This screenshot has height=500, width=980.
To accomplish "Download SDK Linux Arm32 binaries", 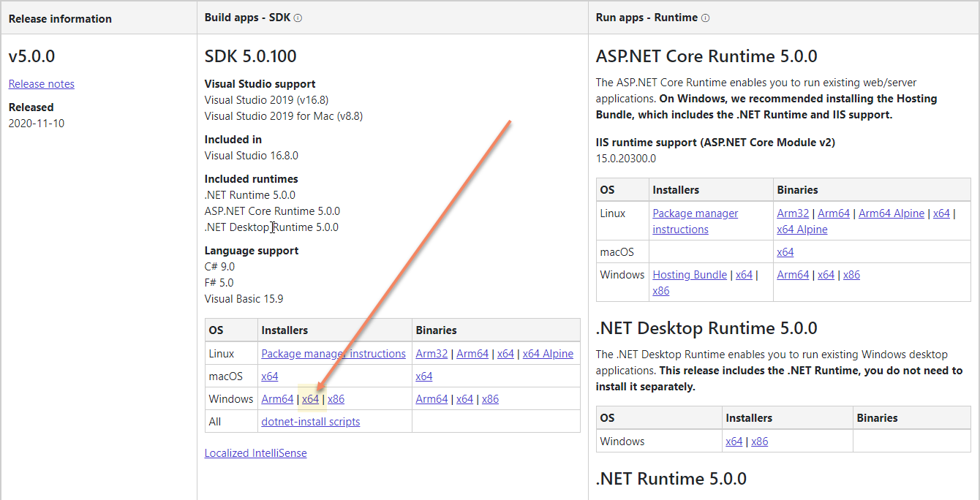I will 431,354.
